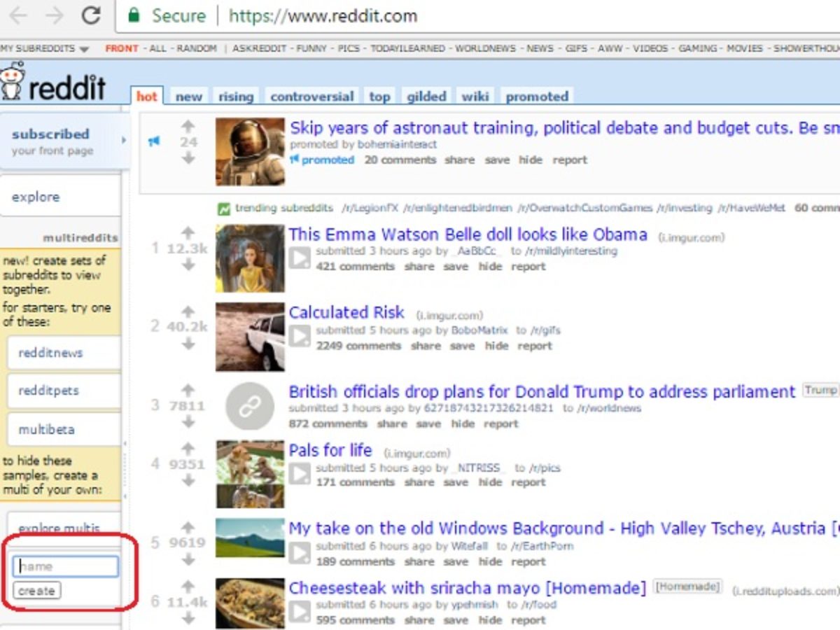The height and width of the screenshot is (630, 840).
Task: Expand the Emma Watson post media preview
Action: click(300, 258)
